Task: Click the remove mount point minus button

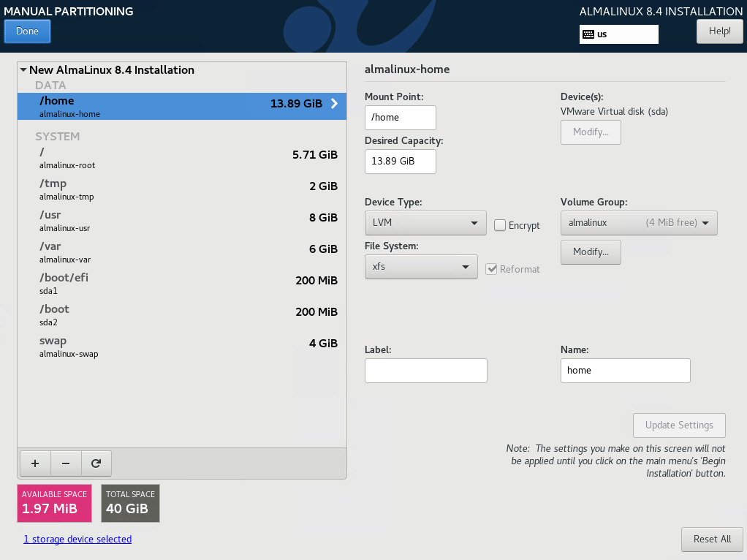Action: coord(65,463)
